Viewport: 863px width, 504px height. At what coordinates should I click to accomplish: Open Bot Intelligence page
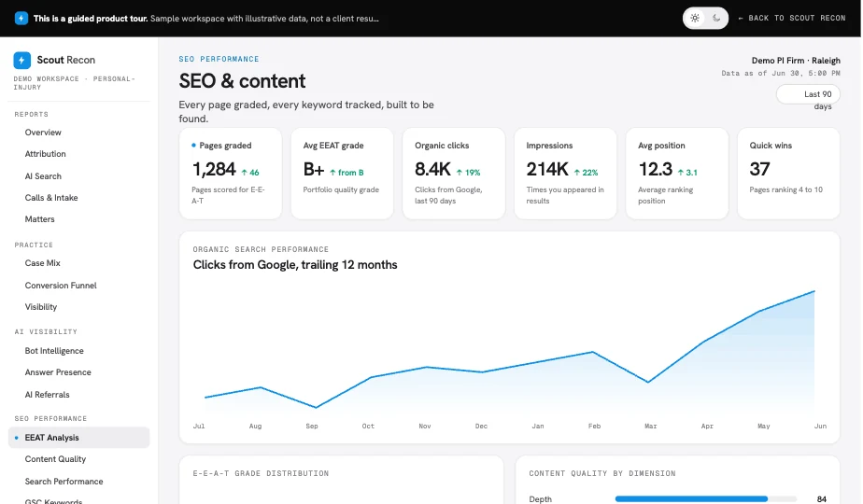coord(54,351)
